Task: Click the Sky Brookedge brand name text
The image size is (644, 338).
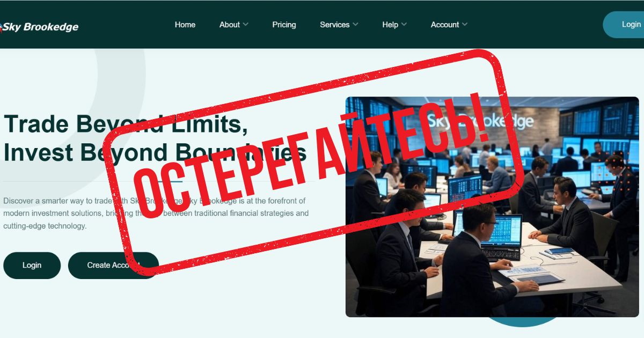Action: (41, 27)
